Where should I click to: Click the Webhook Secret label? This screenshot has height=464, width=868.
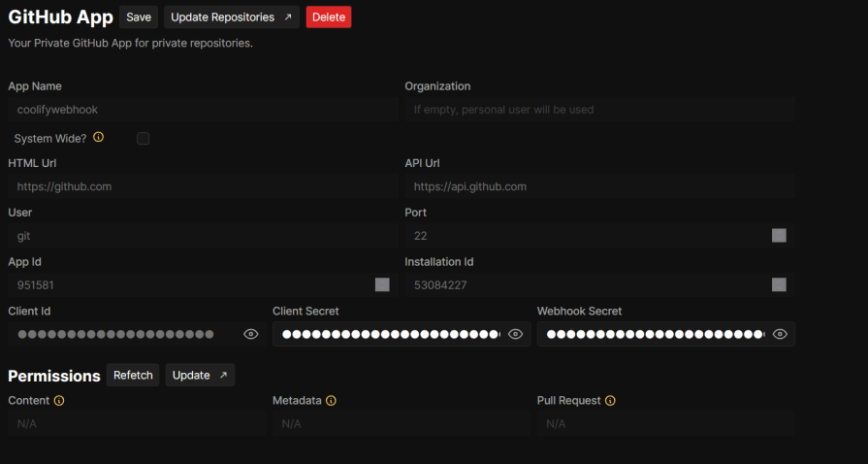[580, 311]
